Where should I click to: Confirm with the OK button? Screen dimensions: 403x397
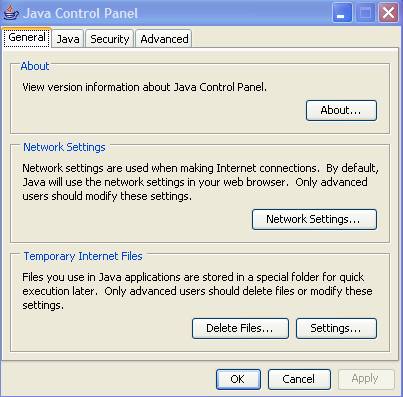238,379
